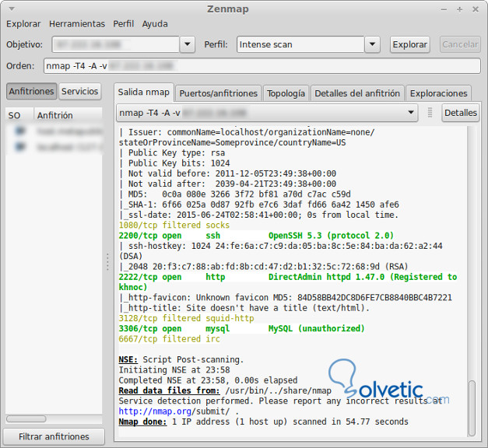Maximize the Zenmap window
Viewport: 488px width, 448px height.
point(459,9)
